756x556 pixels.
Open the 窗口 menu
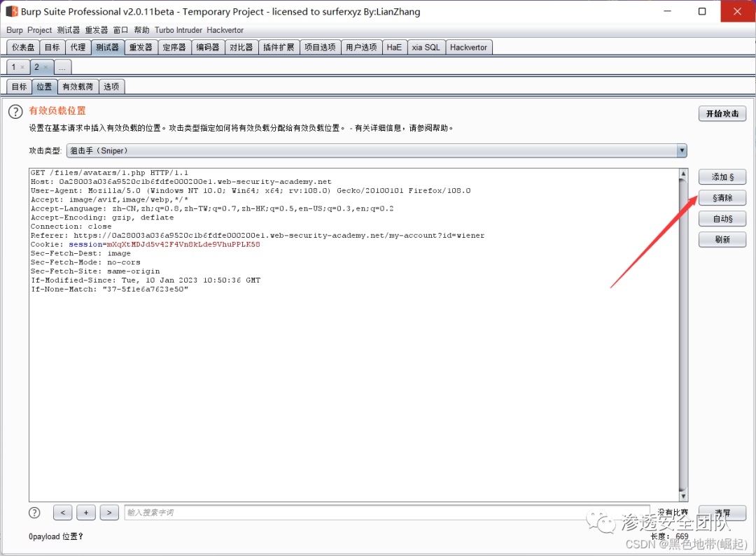click(x=120, y=30)
